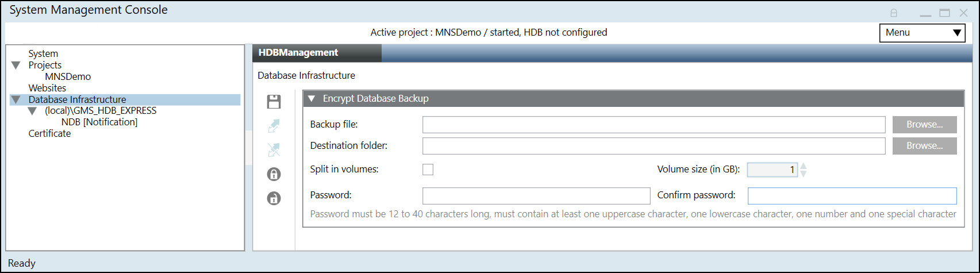Click the diagonal arrows toolbar icon
The height and width of the screenshot is (273, 980).
[x=274, y=126]
